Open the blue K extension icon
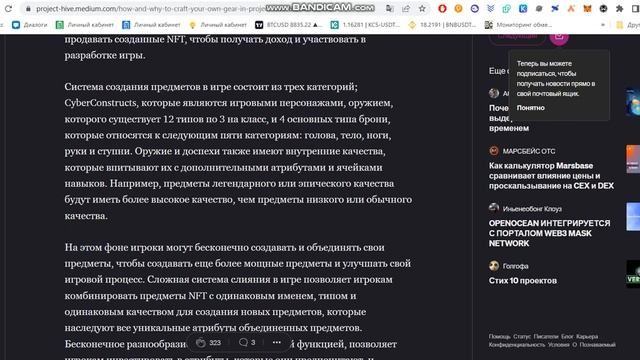640x360 pixels. (523, 9)
